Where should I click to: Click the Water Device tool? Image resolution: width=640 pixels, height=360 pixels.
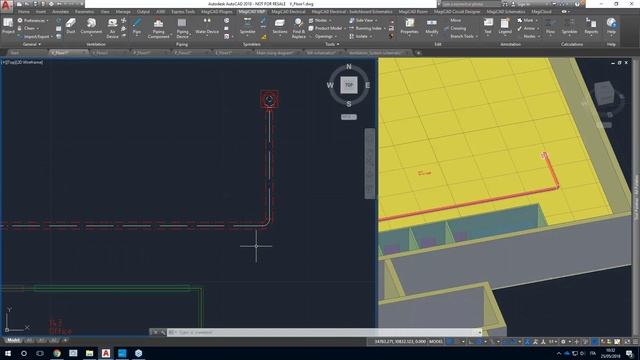pos(207,26)
